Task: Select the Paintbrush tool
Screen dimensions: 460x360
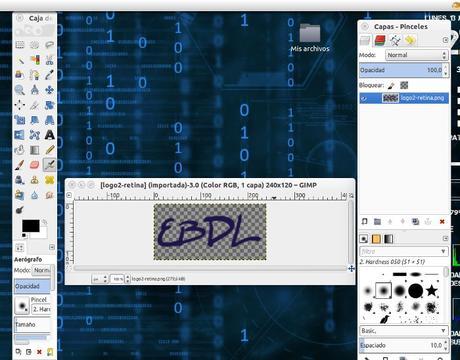Action: 20,165
